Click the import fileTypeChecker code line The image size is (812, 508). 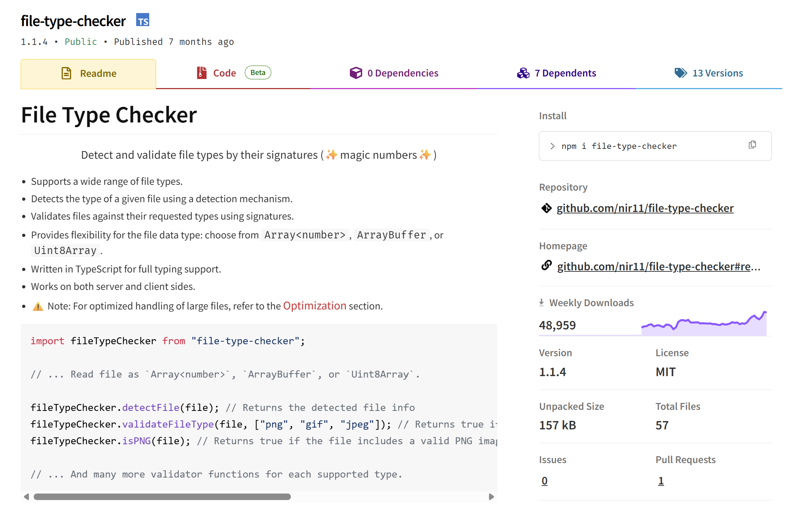(168, 341)
